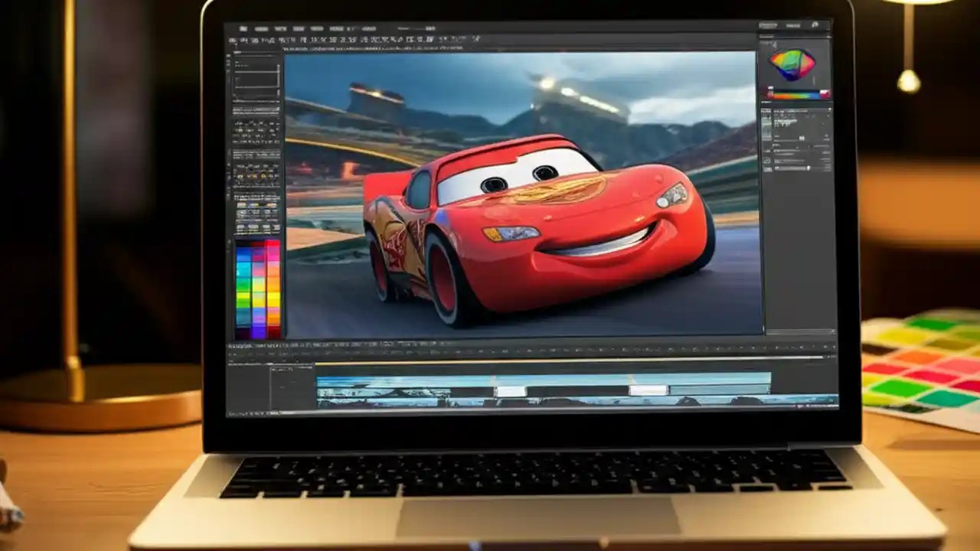Open the blend mode dropdown in layers panel
Image resolution: width=980 pixels, height=551 pixels.
point(796,126)
